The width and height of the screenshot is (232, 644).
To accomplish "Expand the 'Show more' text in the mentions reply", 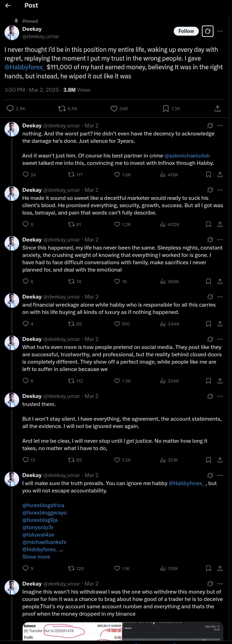I will 36,556.
